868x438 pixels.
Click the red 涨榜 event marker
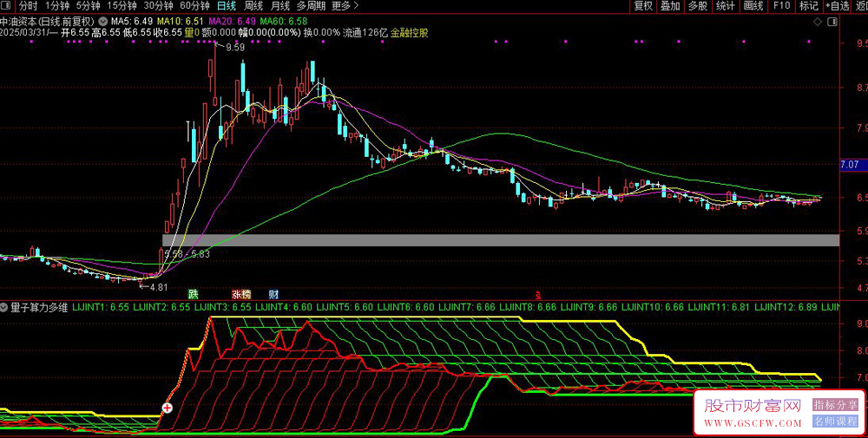click(241, 294)
